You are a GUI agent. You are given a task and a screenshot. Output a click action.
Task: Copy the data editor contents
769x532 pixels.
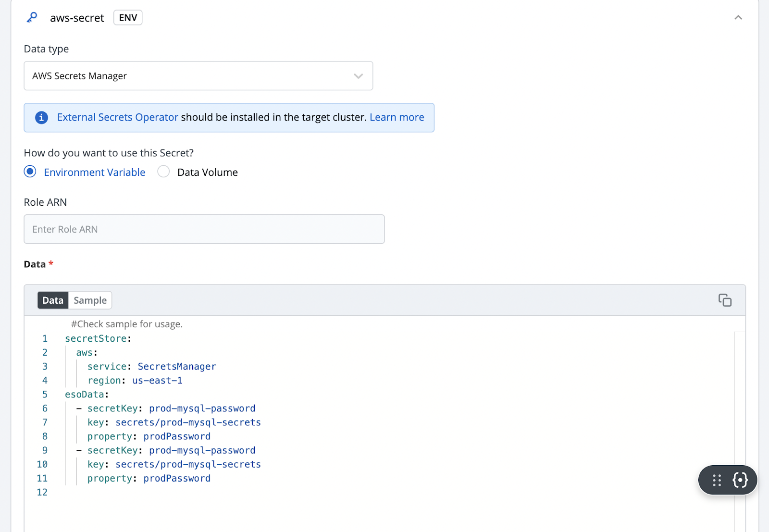(x=725, y=300)
